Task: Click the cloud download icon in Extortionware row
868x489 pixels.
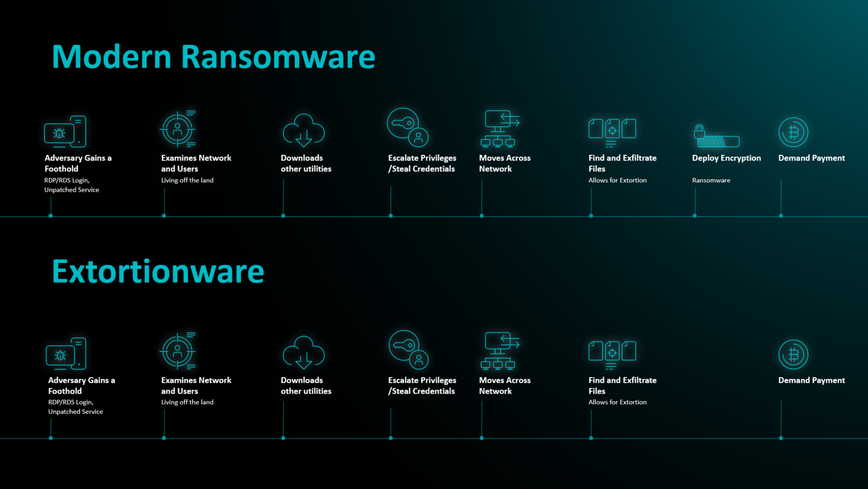Action: [304, 353]
